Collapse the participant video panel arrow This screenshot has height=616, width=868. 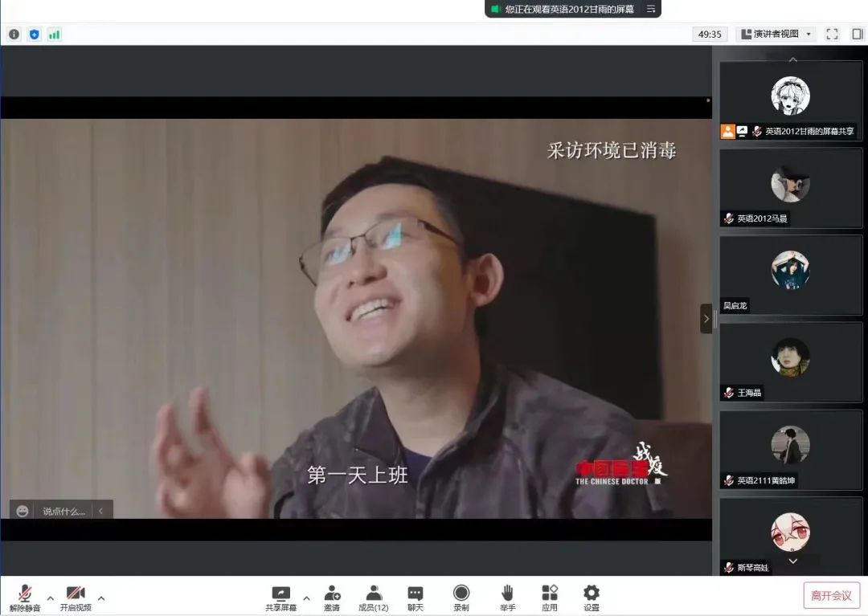(706, 319)
